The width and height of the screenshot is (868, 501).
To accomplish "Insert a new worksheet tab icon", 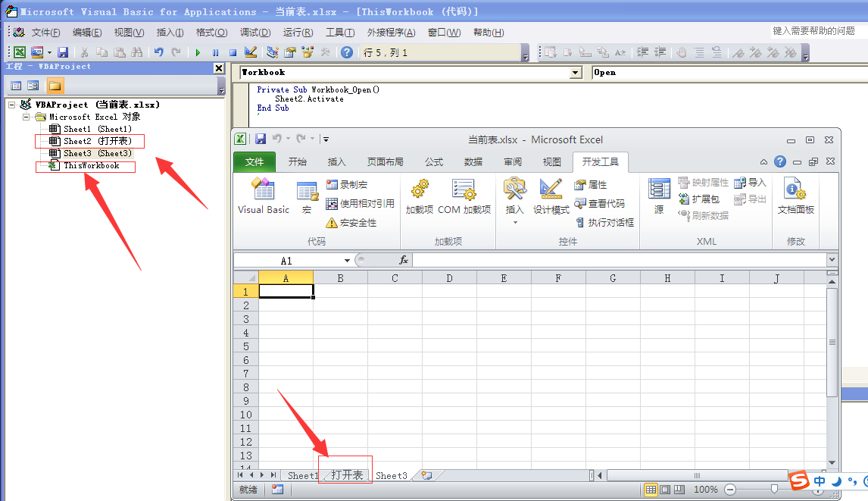I will coord(426,475).
